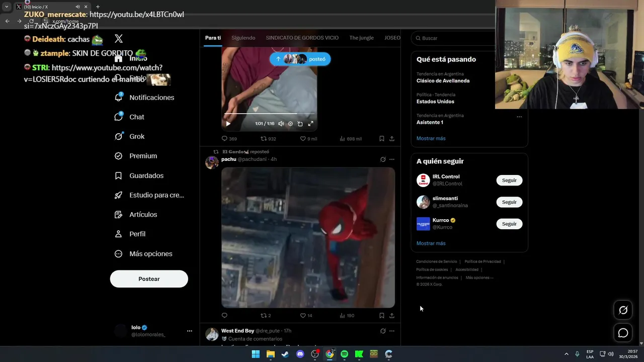Toggle picture-in-picture for the video
Screen dimensions: 644x362
tap(300, 124)
